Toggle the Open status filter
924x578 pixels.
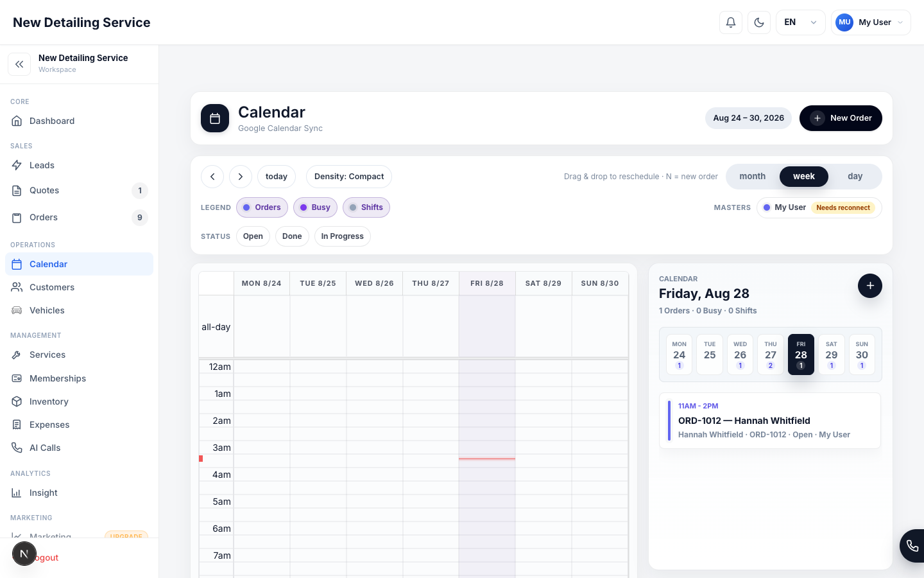coord(253,236)
